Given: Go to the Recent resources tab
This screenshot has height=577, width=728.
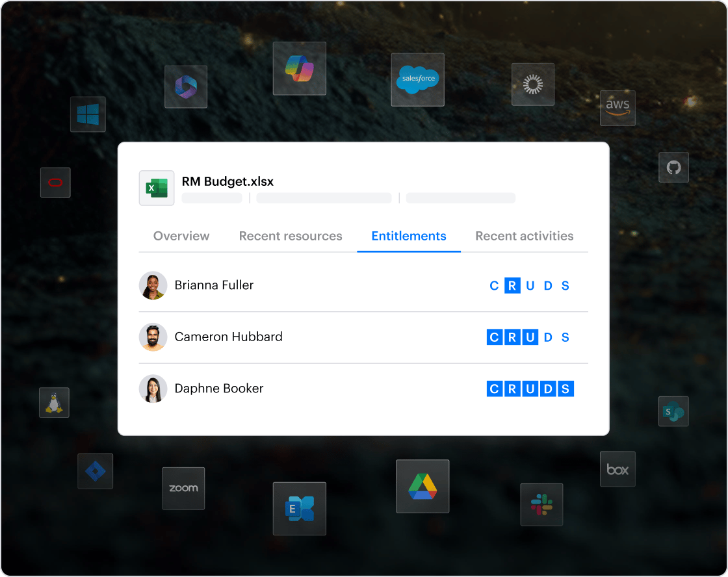Looking at the screenshot, I should click(291, 236).
